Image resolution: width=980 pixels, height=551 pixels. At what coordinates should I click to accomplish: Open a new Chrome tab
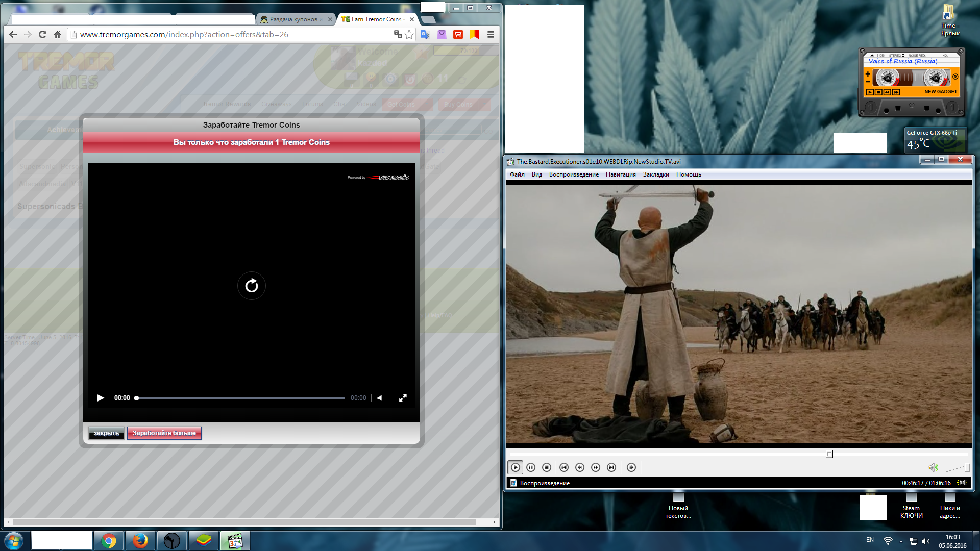point(428,19)
